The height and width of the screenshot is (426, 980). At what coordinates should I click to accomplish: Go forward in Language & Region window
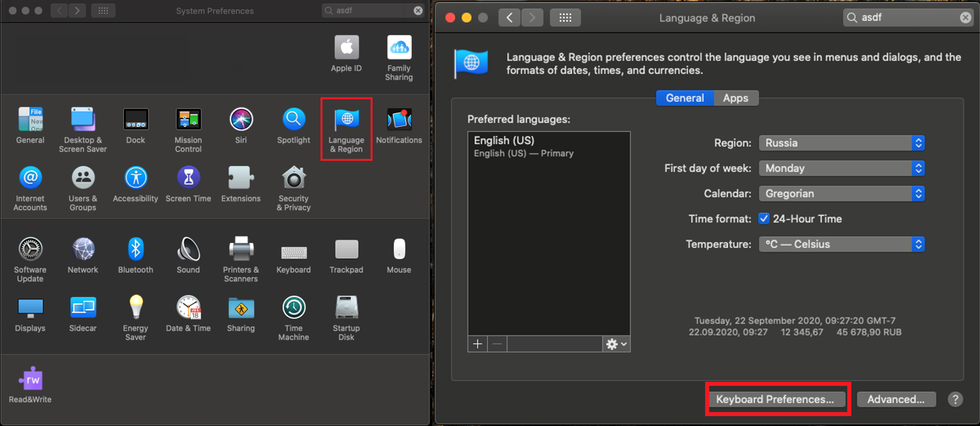point(531,18)
